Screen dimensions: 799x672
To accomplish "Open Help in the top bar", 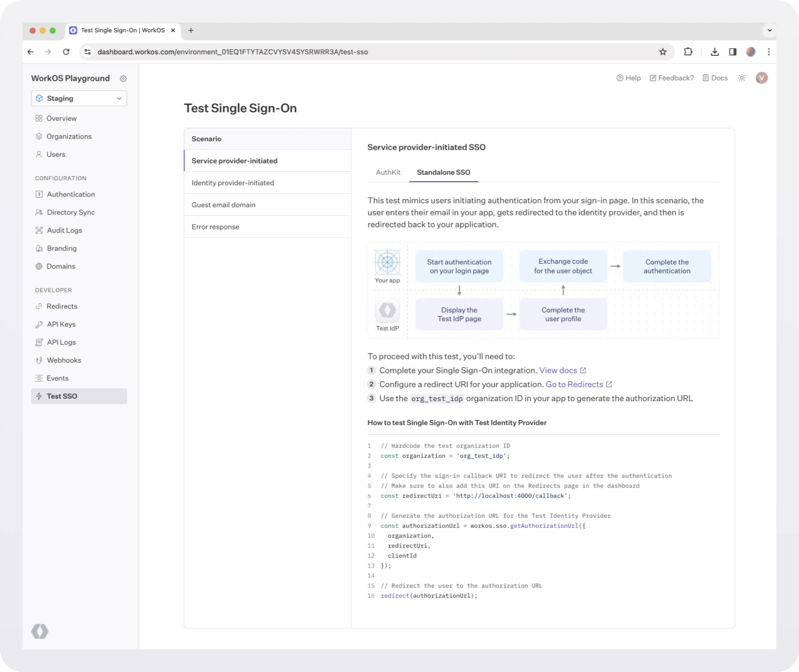I will 628,78.
